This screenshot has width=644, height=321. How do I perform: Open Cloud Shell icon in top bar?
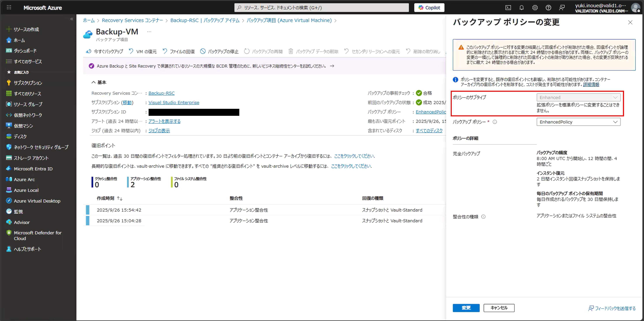click(508, 8)
